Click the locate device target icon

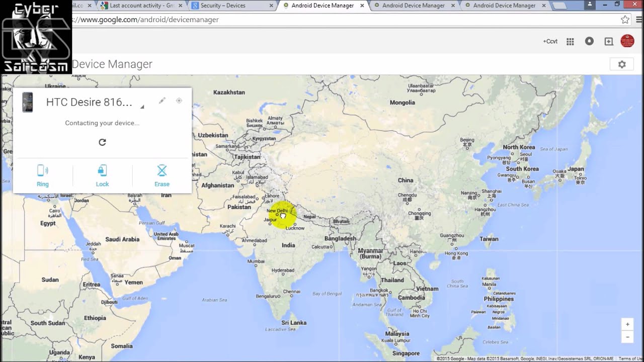point(179,101)
